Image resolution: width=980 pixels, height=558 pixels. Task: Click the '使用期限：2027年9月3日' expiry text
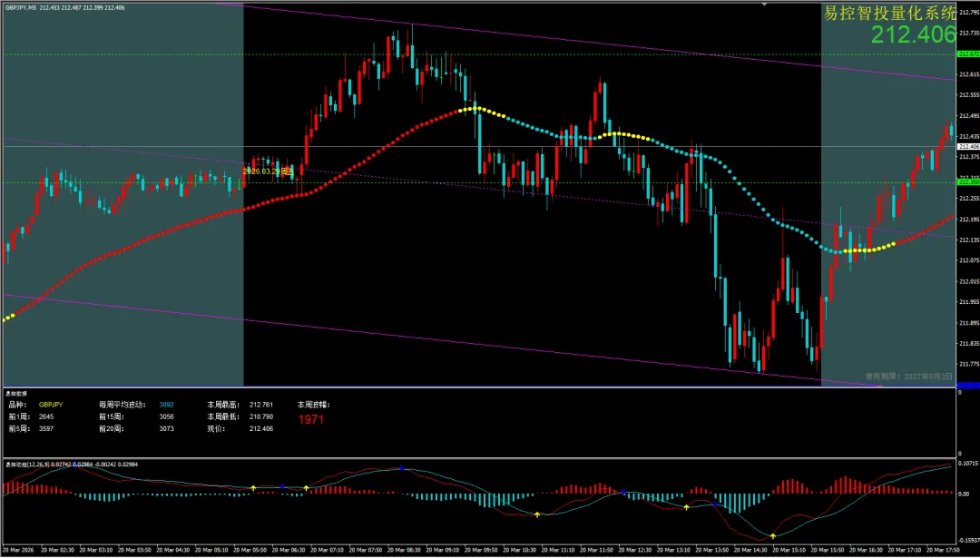(909, 377)
